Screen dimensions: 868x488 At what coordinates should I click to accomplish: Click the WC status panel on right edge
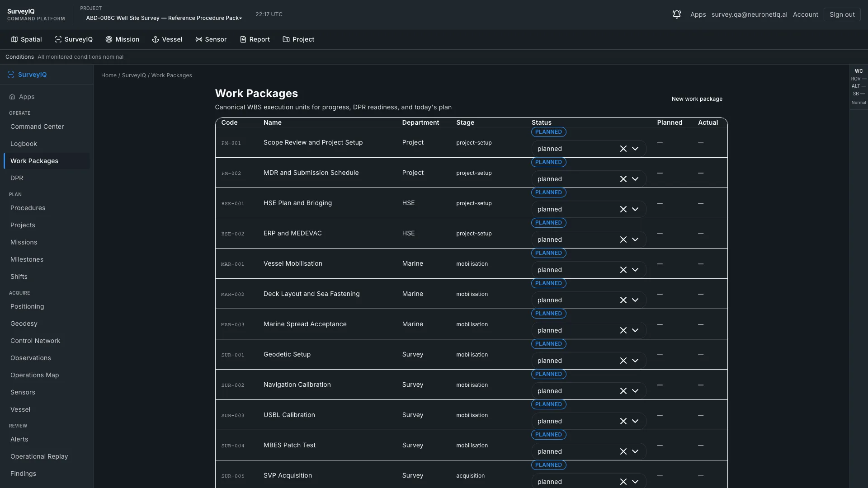[859, 87]
